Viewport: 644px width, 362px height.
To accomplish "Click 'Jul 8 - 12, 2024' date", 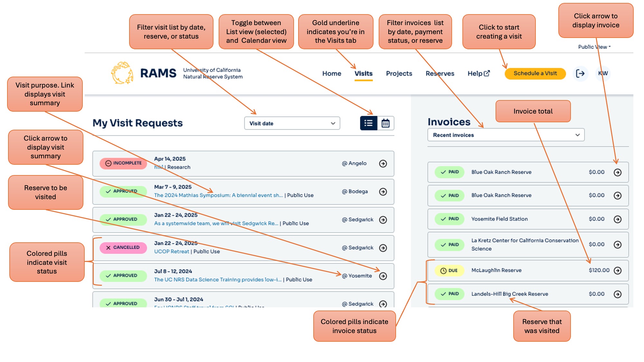I will (173, 271).
